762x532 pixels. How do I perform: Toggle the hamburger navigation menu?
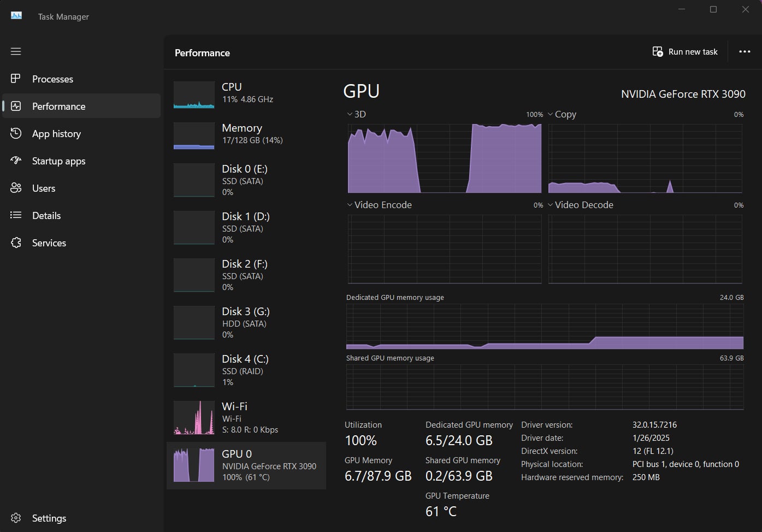coord(16,51)
